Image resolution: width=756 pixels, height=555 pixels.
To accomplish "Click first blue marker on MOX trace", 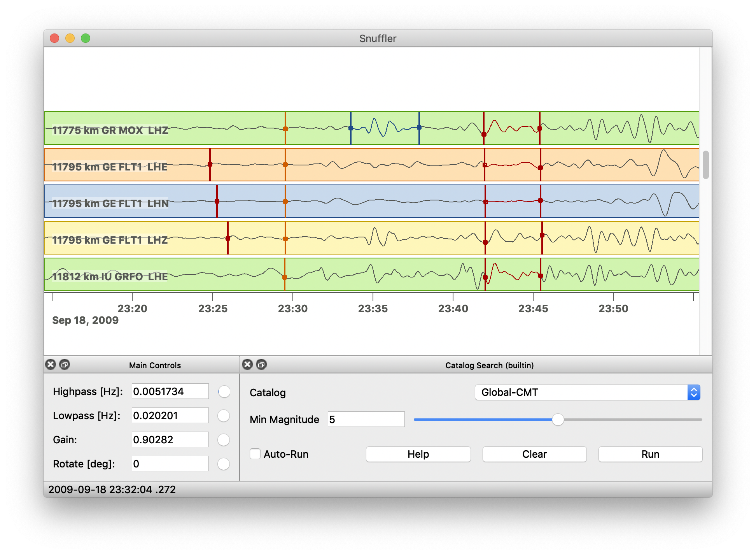I will (x=351, y=128).
